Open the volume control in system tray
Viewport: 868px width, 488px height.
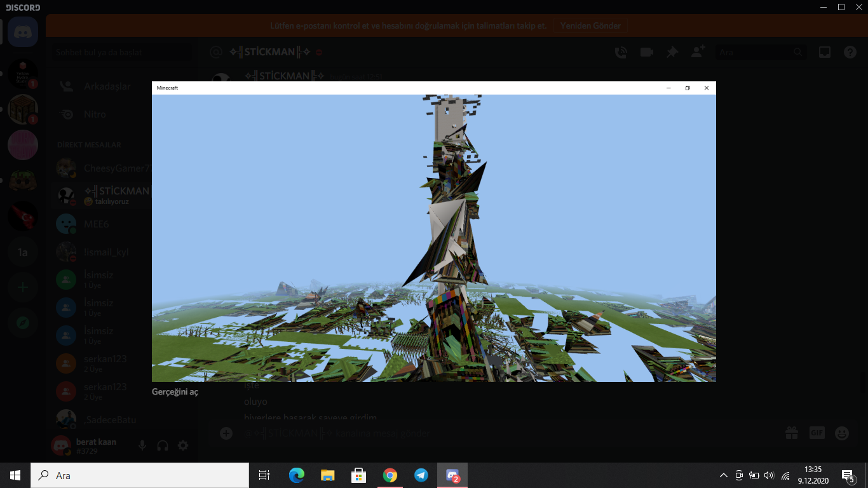[770, 475]
